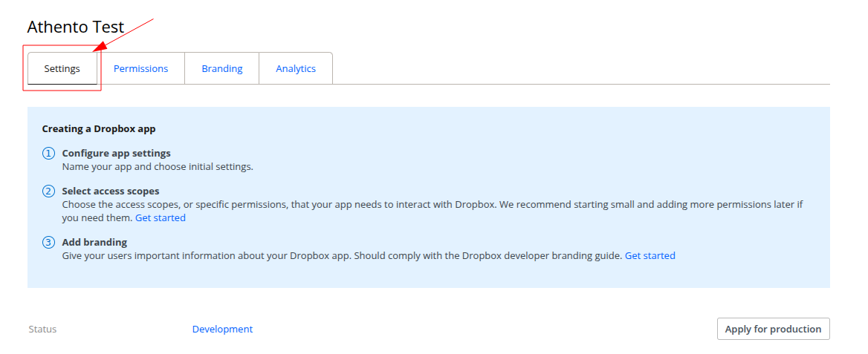
Task: Click the circled number 3 step icon
Action: tap(48, 243)
